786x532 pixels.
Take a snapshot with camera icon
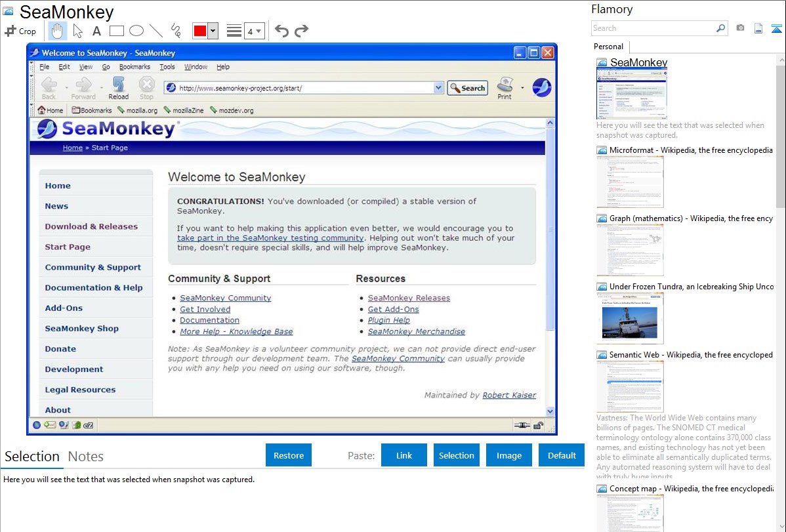[x=740, y=28]
